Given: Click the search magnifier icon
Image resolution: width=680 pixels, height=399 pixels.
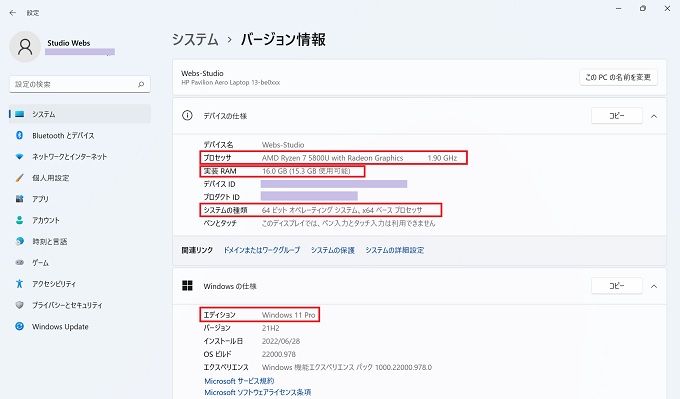Looking at the screenshot, I should (141, 84).
